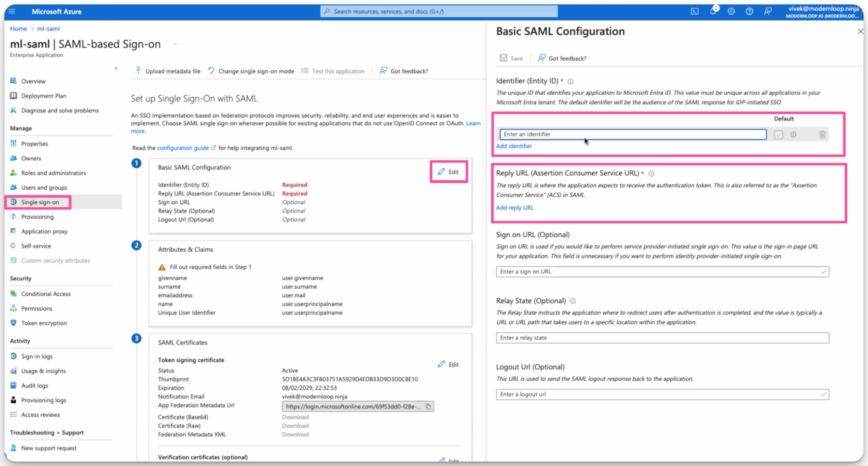Open Application proxy

click(x=44, y=231)
